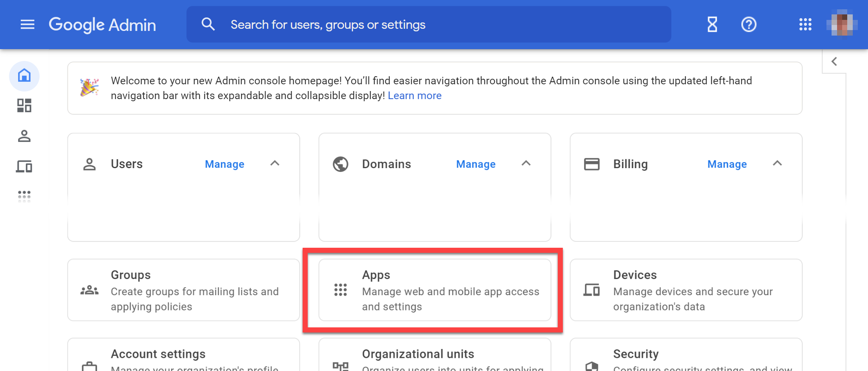Click 'Manage web and mobile app access' text
Image resolution: width=868 pixels, height=371 pixels.
pyautogui.click(x=451, y=292)
